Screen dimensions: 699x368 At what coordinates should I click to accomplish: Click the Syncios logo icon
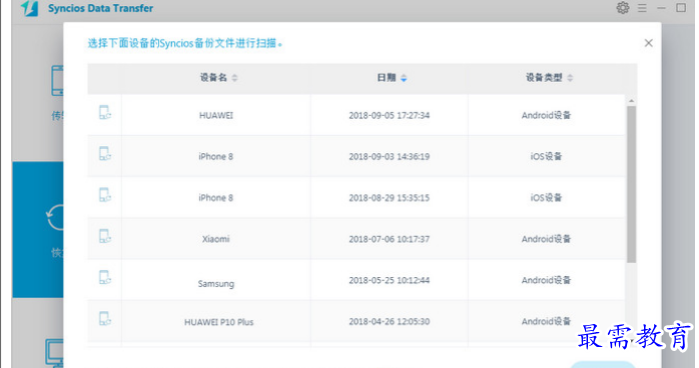[x=30, y=8]
